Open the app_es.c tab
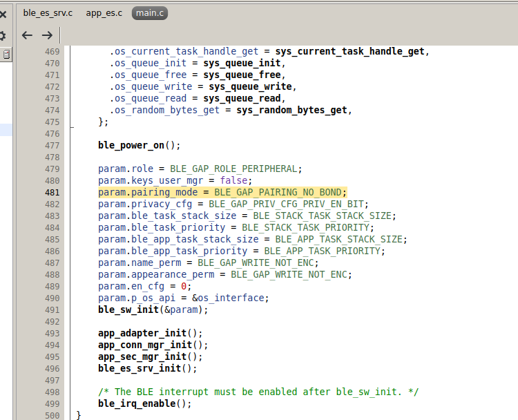Image resolution: width=518 pixels, height=420 pixels. tap(104, 13)
